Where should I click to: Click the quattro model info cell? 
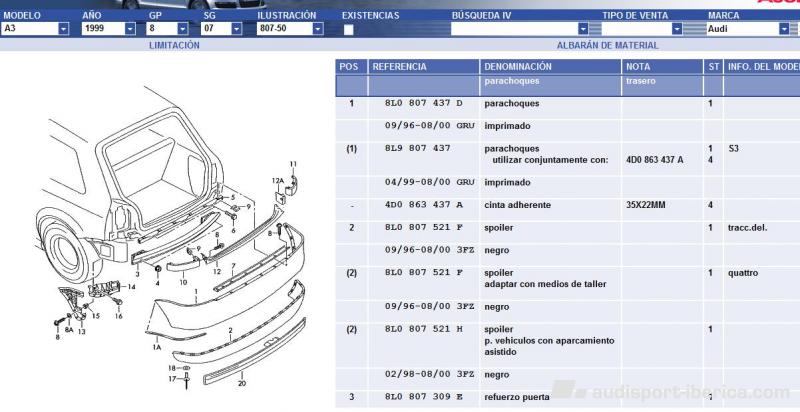(x=743, y=273)
